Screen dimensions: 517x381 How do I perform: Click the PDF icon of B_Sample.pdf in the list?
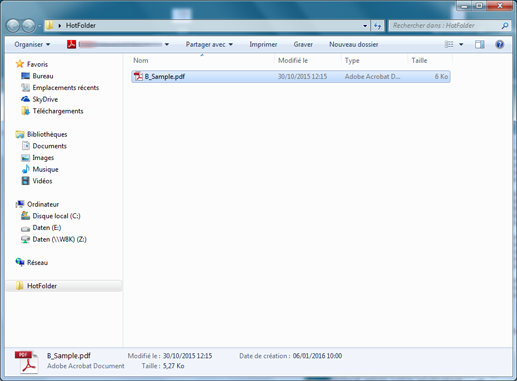138,76
